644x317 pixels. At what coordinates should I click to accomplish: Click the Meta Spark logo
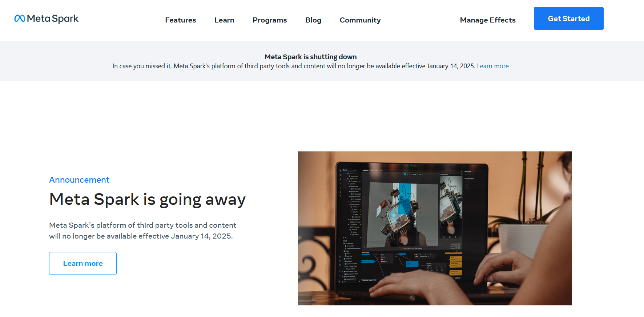point(46,19)
